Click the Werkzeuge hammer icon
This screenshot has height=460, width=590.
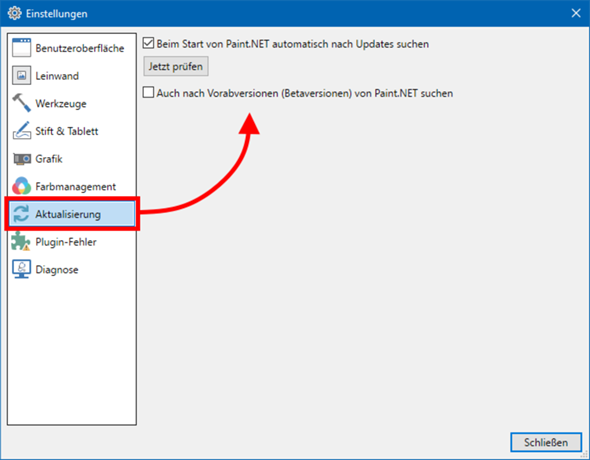point(21,103)
